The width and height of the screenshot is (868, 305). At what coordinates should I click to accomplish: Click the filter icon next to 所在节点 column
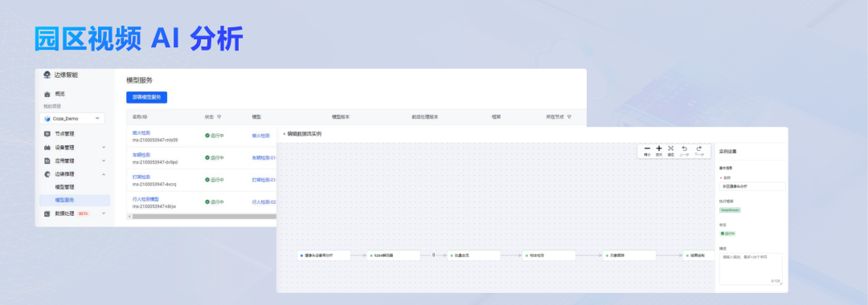[569, 117]
